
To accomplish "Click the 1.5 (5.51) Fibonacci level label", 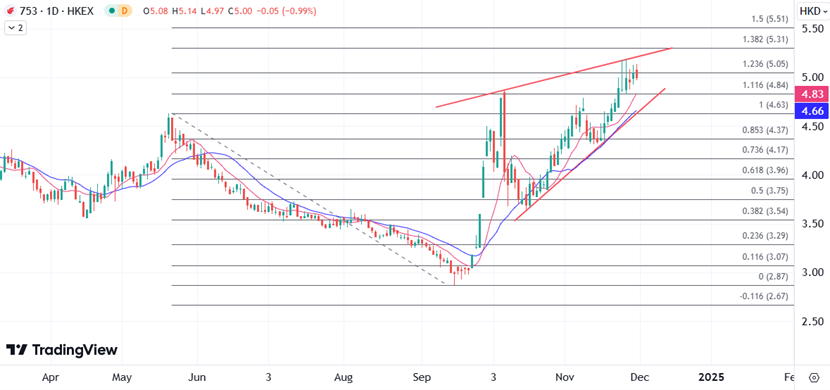I will click(770, 19).
